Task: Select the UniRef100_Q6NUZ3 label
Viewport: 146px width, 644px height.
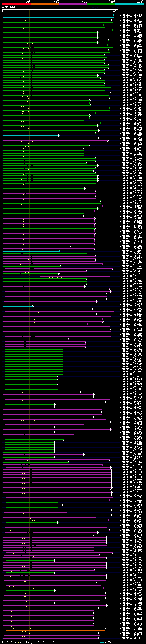Action: (131, 597)
